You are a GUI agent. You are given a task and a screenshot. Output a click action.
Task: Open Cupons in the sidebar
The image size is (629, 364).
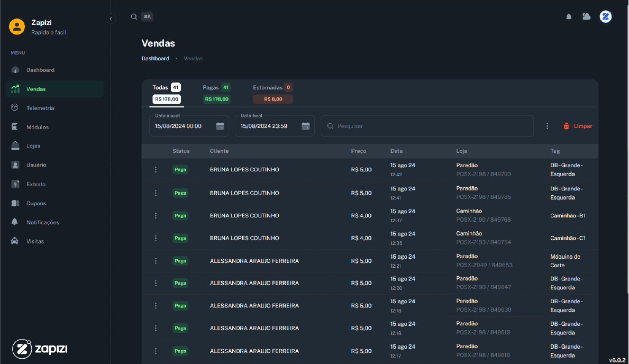pos(54,203)
